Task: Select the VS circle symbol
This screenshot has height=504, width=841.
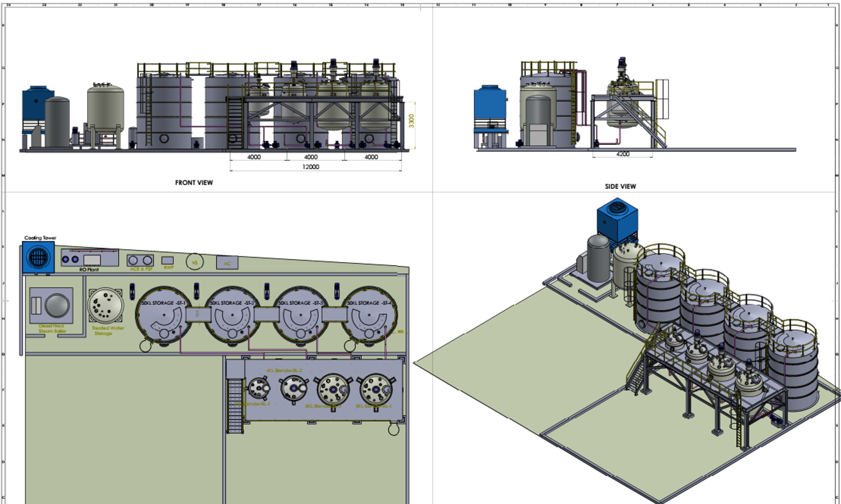Action: pos(195,262)
